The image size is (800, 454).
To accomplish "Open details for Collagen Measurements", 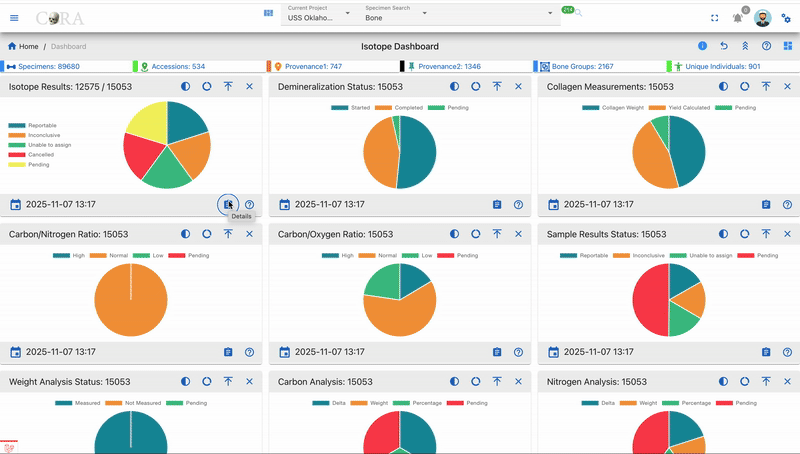I will click(766, 205).
